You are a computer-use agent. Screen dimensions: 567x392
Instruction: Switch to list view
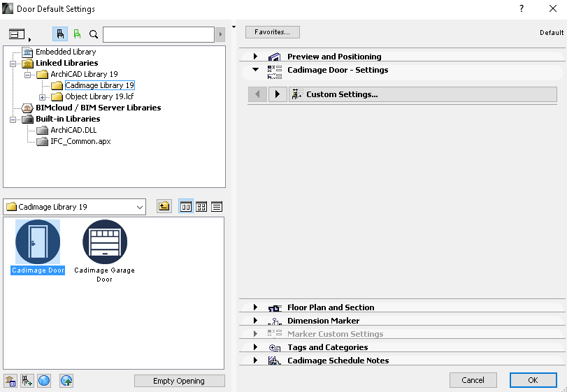click(x=217, y=207)
